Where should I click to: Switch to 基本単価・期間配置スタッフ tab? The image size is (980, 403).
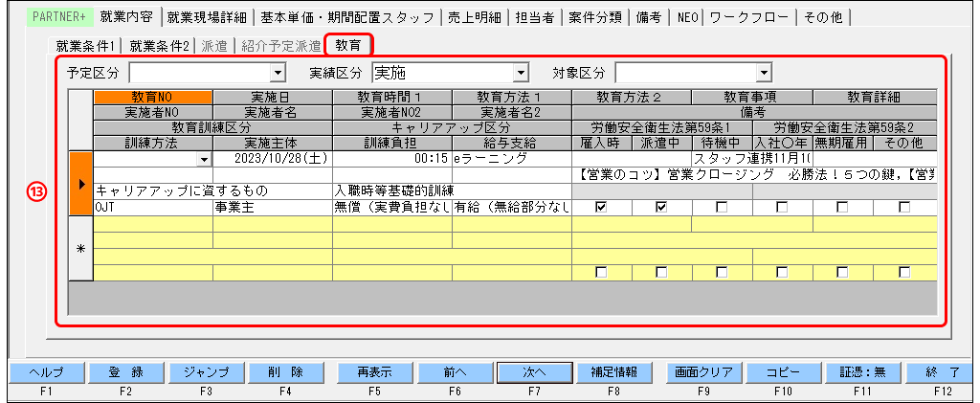tap(346, 17)
